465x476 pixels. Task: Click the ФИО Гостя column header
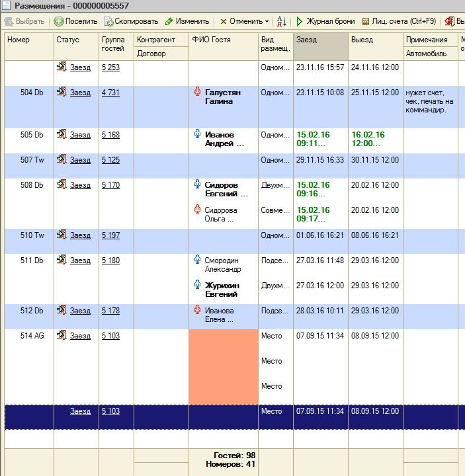pos(224,46)
